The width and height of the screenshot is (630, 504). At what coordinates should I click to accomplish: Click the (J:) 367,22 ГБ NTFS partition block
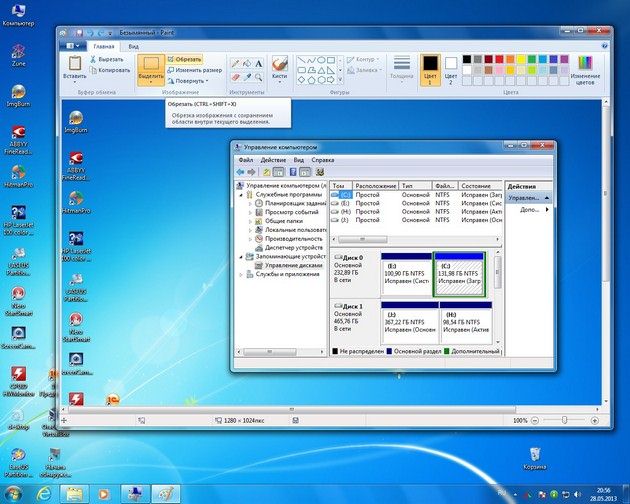pos(410,323)
